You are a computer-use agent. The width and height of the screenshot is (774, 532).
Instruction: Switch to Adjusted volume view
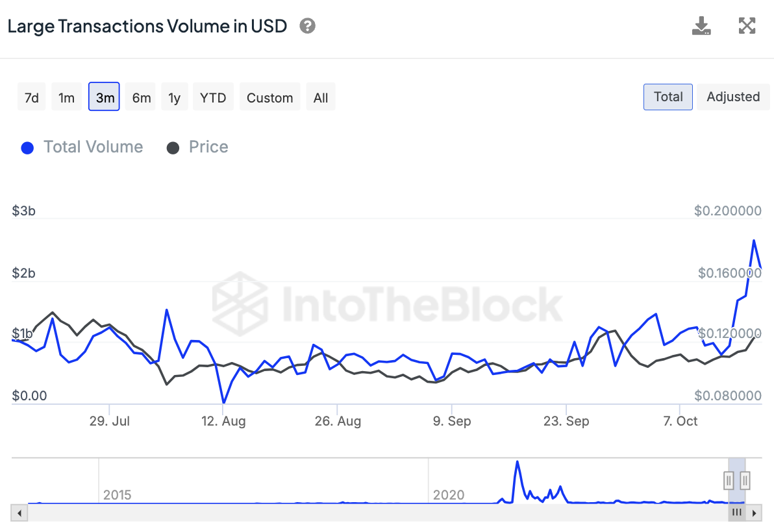[x=733, y=97]
